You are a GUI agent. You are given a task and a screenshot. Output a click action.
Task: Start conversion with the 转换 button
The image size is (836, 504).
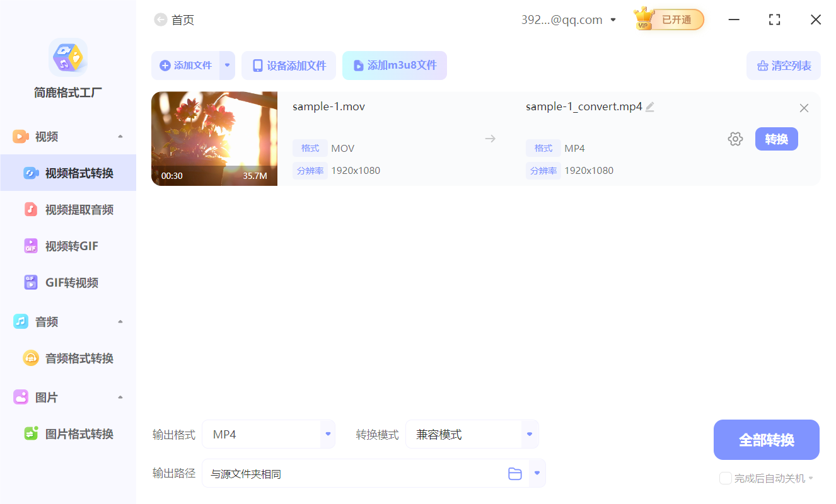(776, 139)
